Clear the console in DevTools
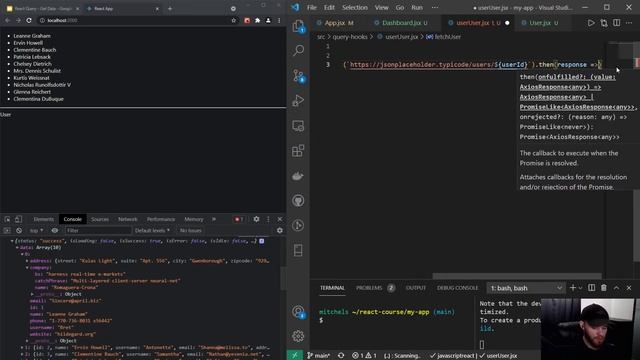640x360 pixels. pyautogui.click(x=19, y=231)
